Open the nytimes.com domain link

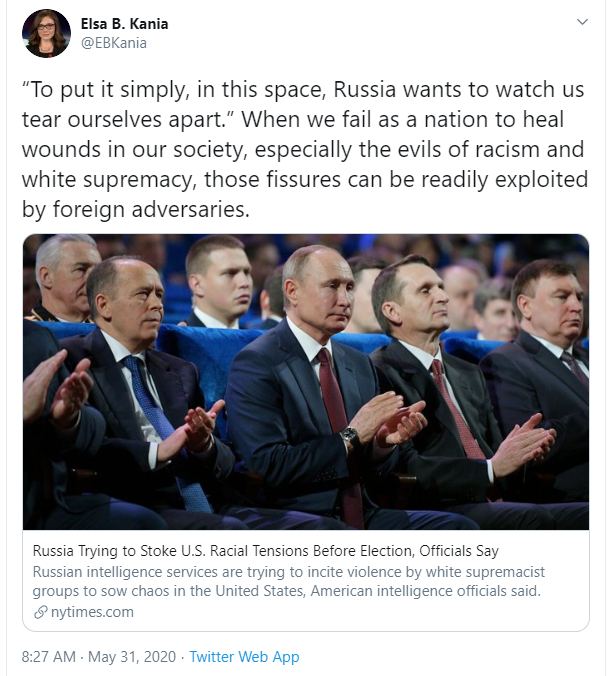click(92, 612)
